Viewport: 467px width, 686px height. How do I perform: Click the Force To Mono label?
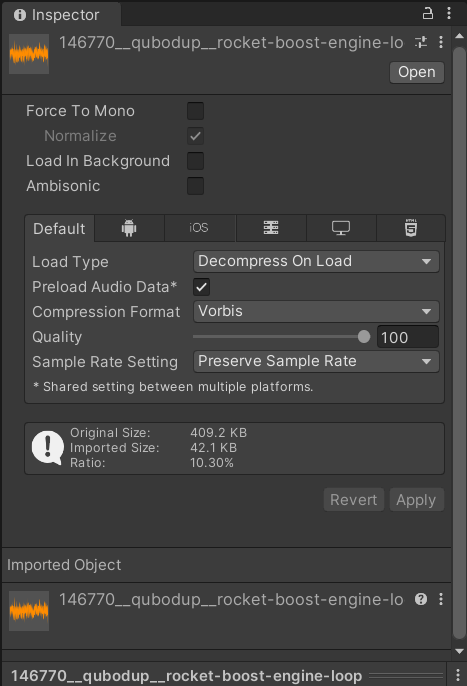tap(80, 111)
